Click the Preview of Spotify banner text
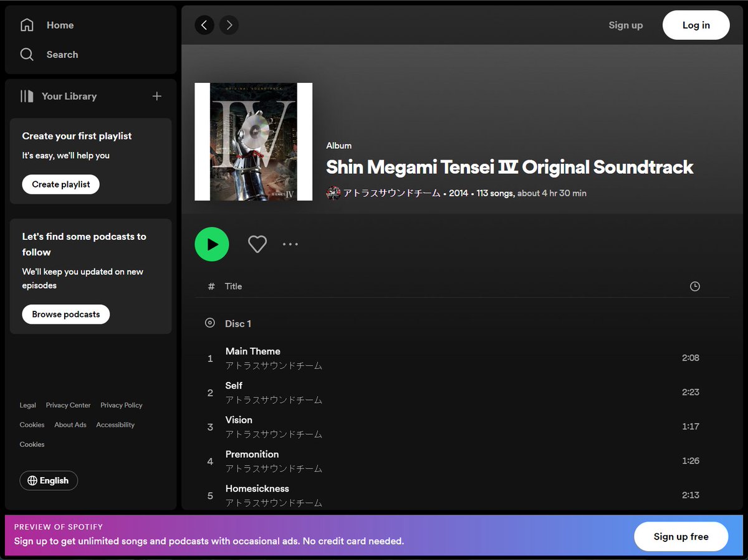748x560 pixels. [59, 526]
